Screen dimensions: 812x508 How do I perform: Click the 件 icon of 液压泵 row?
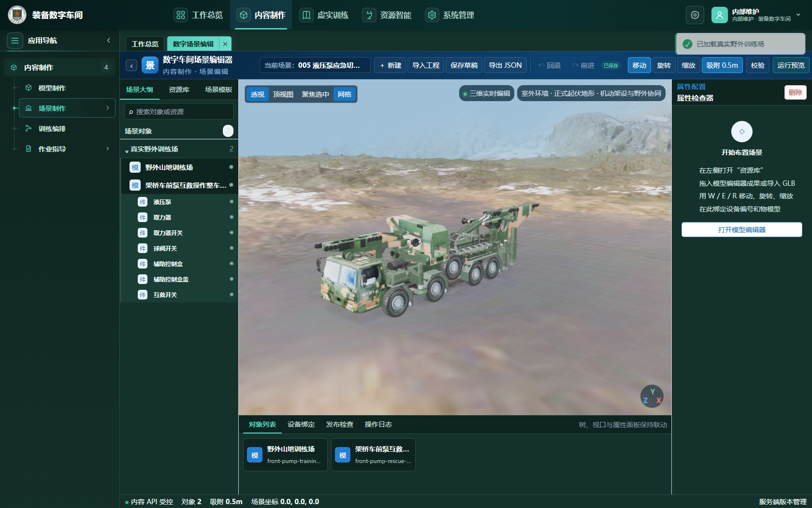143,202
